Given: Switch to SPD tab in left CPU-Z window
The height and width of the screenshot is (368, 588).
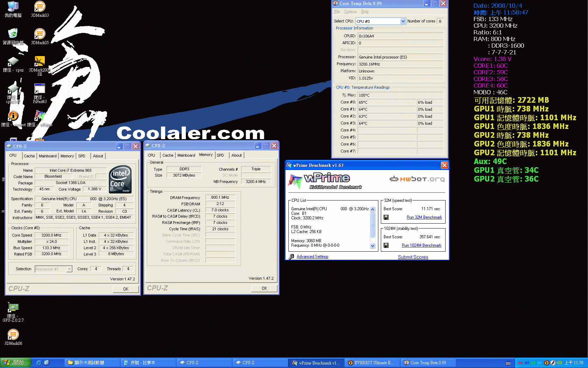Looking at the screenshot, I should point(82,156).
